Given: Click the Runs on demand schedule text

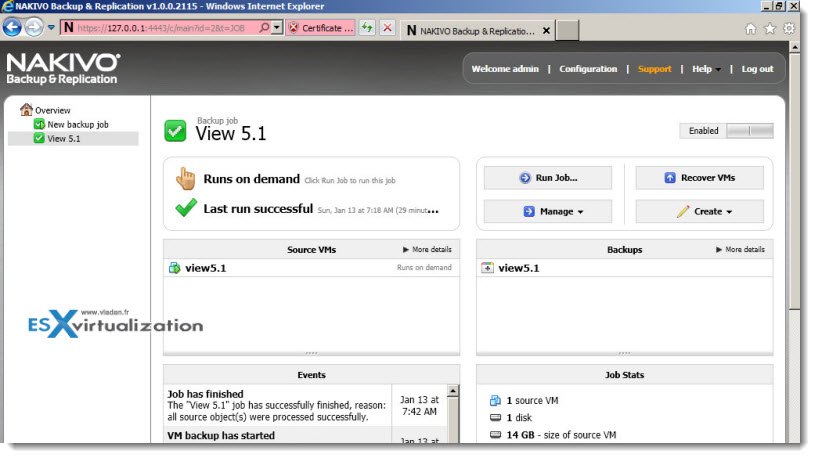Looking at the screenshot, I should coord(252,179).
